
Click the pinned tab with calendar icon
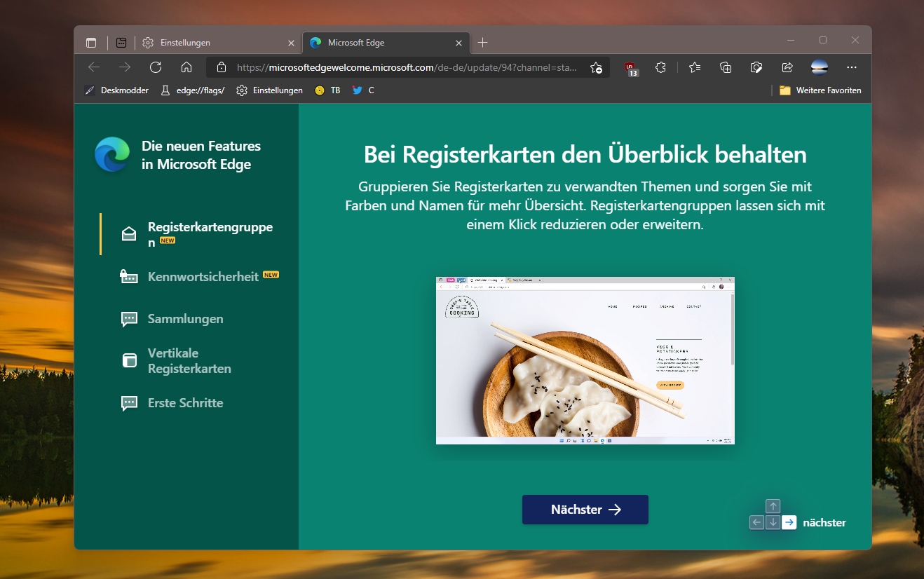point(121,43)
